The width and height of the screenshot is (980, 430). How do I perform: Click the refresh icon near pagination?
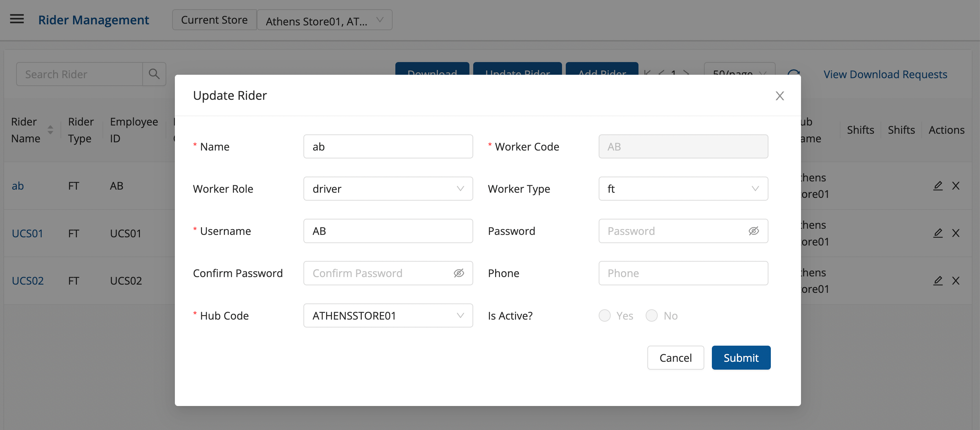793,73
